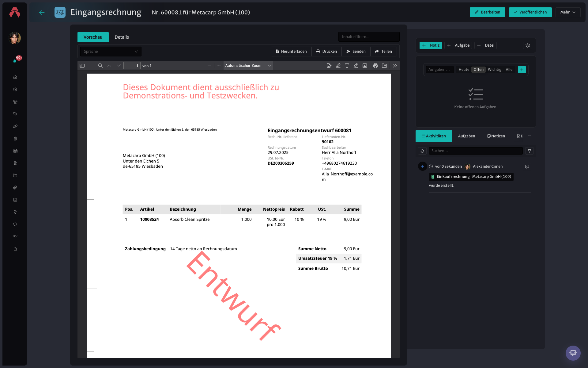Switch to the Details tab
The image size is (588, 368).
click(122, 37)
